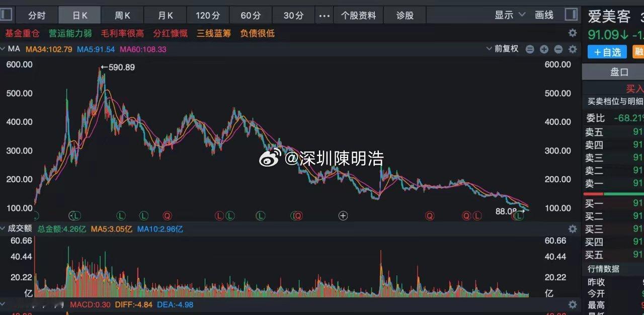The height and width of the screenshot is (315, 644).
Task: Select the 买一 order book row
Action: 613,203
